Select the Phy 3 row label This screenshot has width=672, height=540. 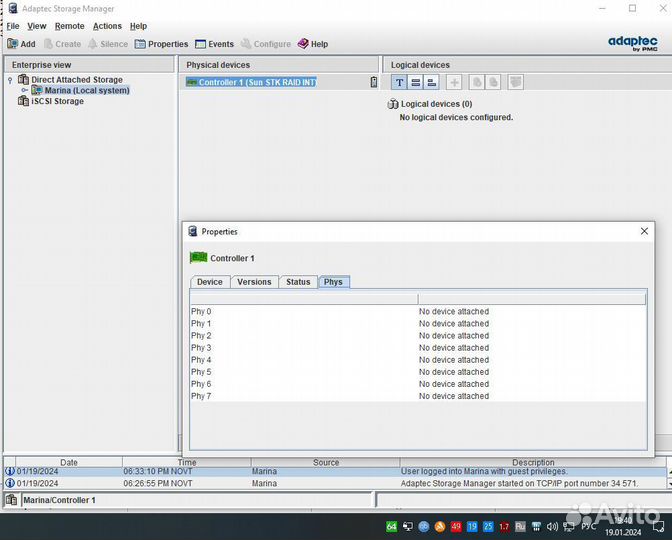(201, 348)
